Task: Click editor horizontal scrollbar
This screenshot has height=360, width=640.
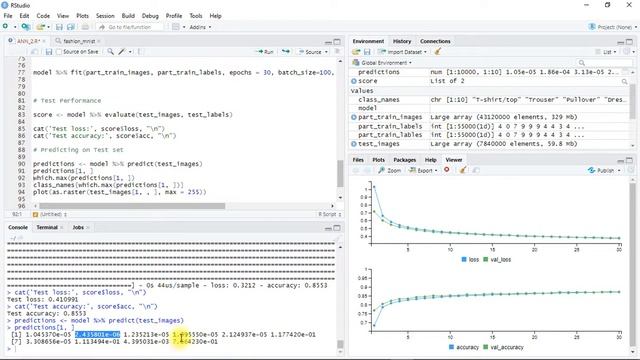Action: (x=132, y=206)
